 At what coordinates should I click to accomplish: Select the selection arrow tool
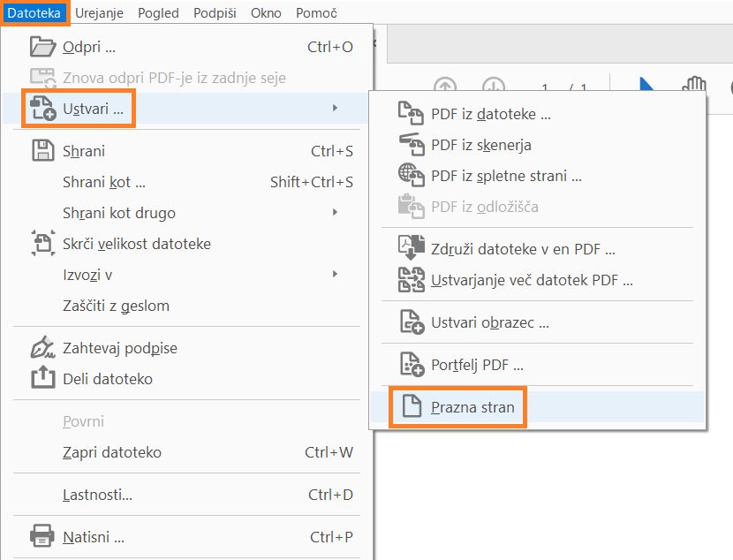tap(645, 86)
